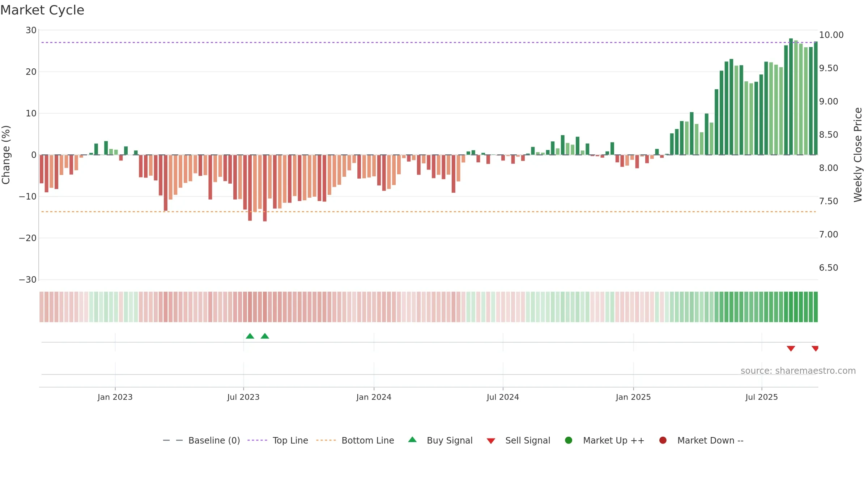This screenshot has height=488, width=868.
Task: Click the orange dotted Bottom Line legend swatch
Action: click(x=326, y=440)
